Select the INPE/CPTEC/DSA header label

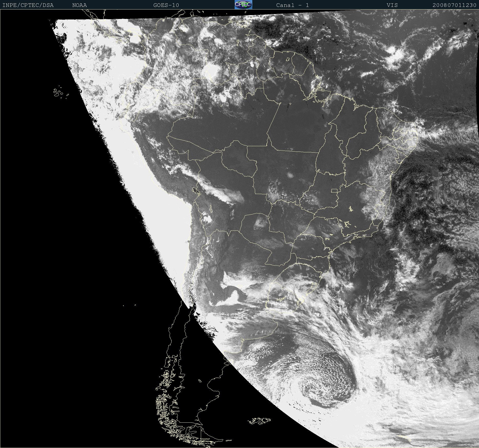[x=28, y=5]
